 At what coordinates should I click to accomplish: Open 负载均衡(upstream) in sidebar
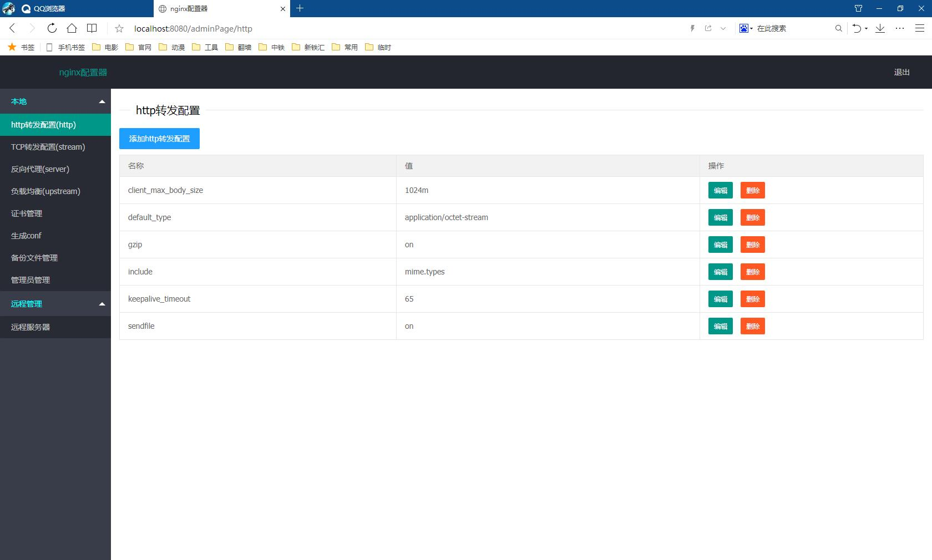click(x=55, y=191)
